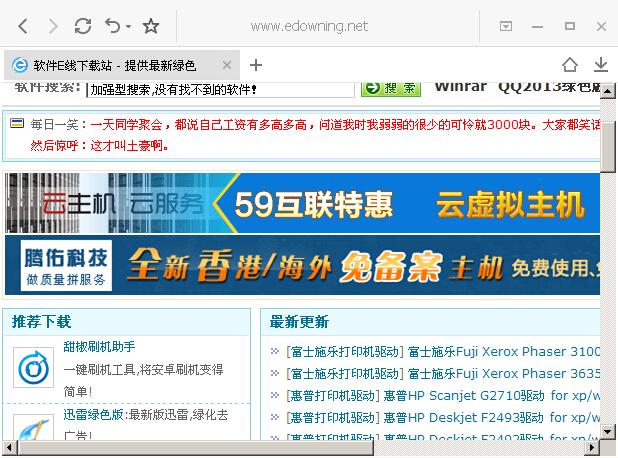Click the undo close tab icon
The width and height of the screenshot is (618, 458).
112,25
